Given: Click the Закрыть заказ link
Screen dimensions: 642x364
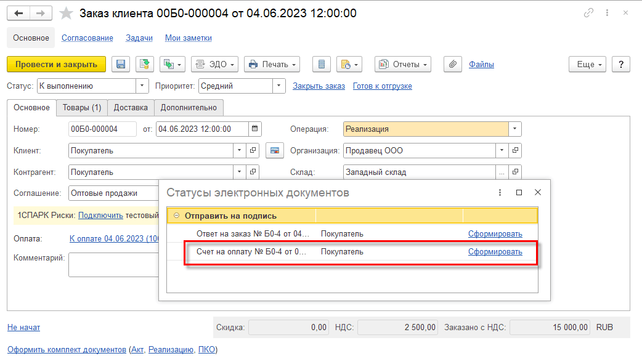Looking at the screenshot, I should (319, 86).
